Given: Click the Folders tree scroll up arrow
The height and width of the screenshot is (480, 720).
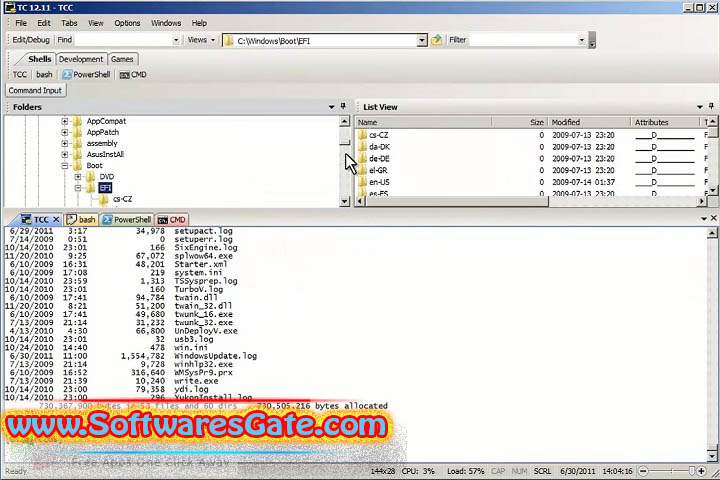Looking at the screenshot, I should click(x=345, y=121).
